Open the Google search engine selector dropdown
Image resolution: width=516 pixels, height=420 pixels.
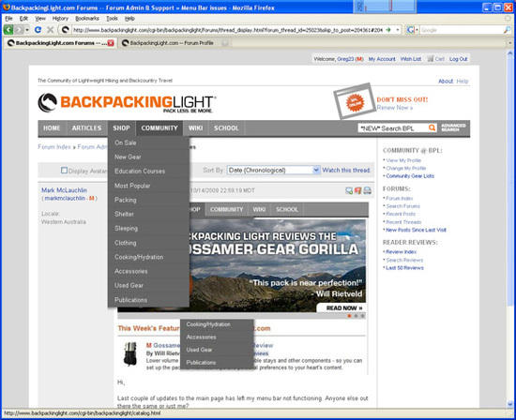(x=412, y=30)
